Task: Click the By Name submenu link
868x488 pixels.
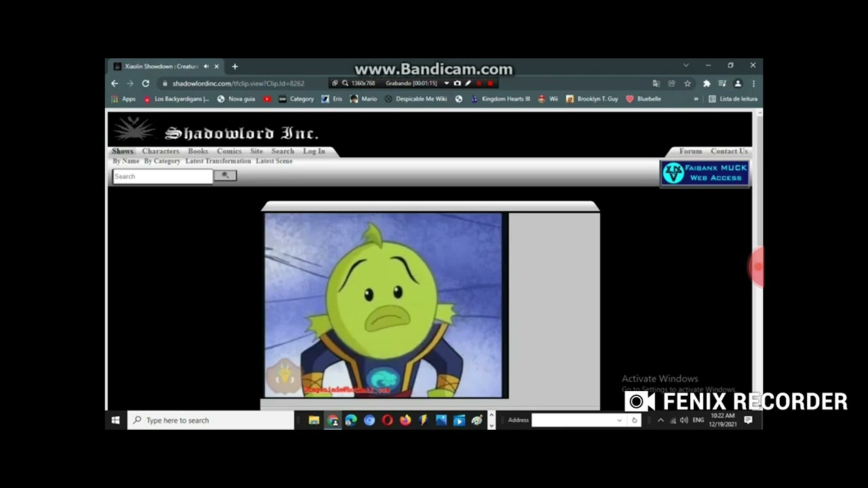Action: 126,161
